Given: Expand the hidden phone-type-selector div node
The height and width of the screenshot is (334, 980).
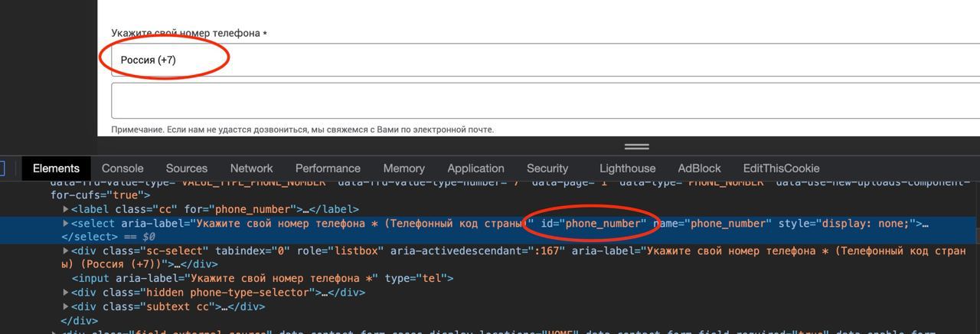Looking at the screenshot, I should coord(66,292).
